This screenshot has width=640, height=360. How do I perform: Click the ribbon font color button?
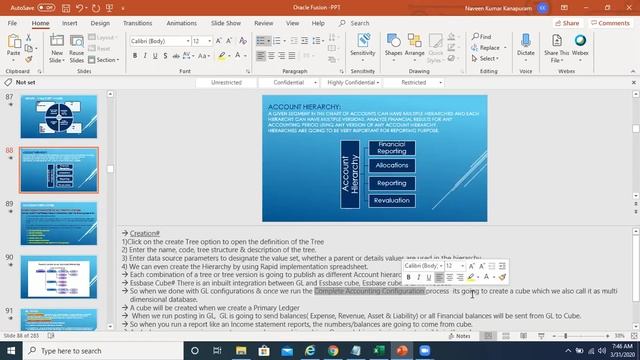pos(238,56)
